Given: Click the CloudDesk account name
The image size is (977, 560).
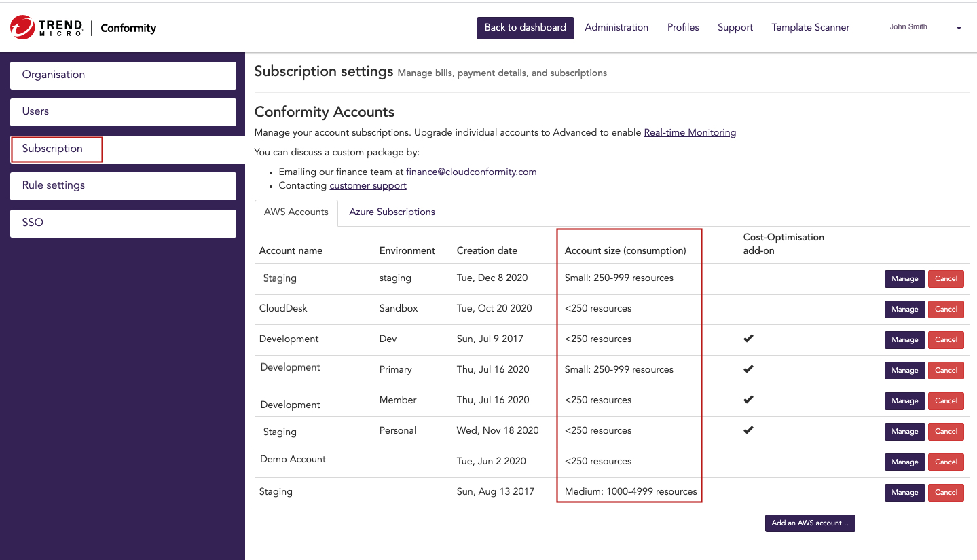Looking at the screenshot, I should (x=283, y=309).
